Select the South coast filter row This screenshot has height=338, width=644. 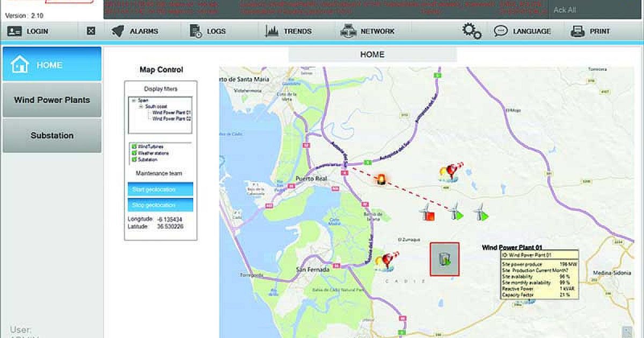156,106
